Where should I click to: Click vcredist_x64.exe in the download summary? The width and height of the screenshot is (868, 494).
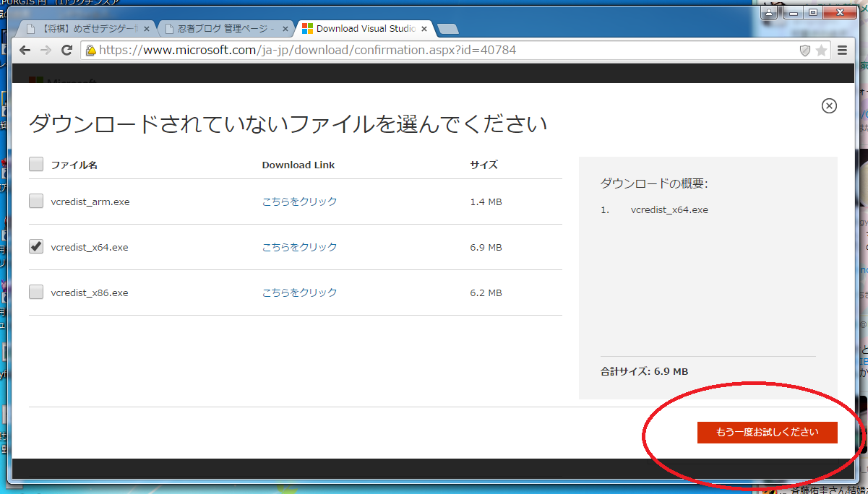[x=669, y=210]
